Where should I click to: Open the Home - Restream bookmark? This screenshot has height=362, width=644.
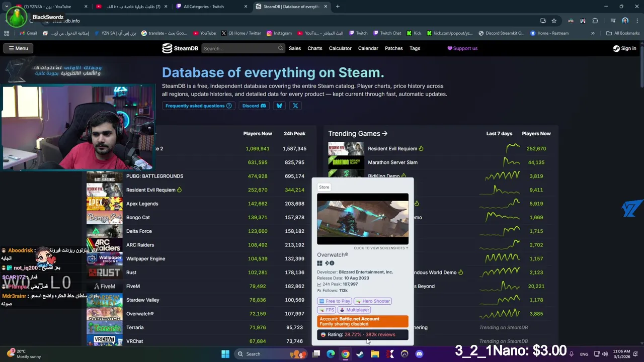point(549,33)
